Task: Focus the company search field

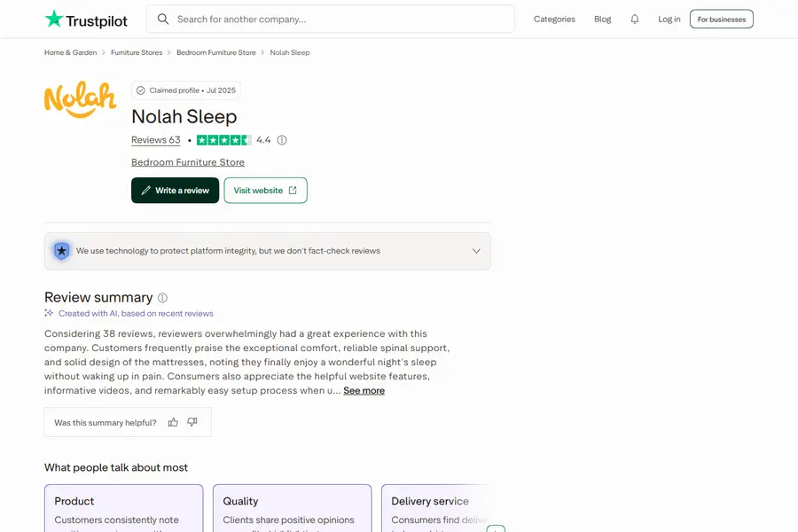Action: (x=331, y=20)
